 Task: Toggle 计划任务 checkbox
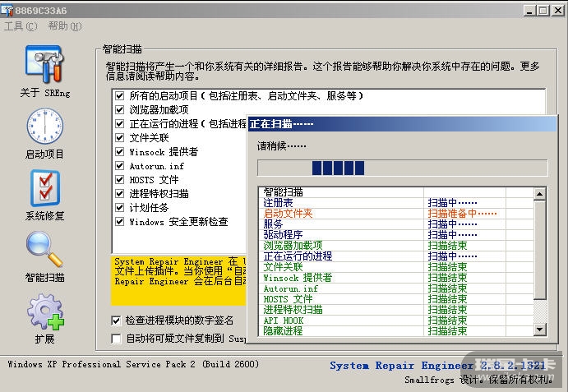(x=119, y=207)
